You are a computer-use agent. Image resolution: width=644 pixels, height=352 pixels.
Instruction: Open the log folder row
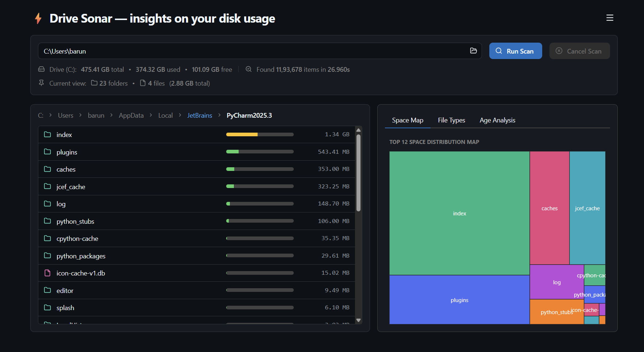click(x=197, y=204)
